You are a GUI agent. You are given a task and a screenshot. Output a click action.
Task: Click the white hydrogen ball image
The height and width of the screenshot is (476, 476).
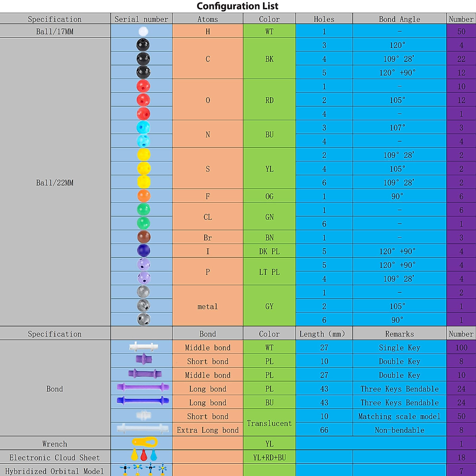(143, 32)
